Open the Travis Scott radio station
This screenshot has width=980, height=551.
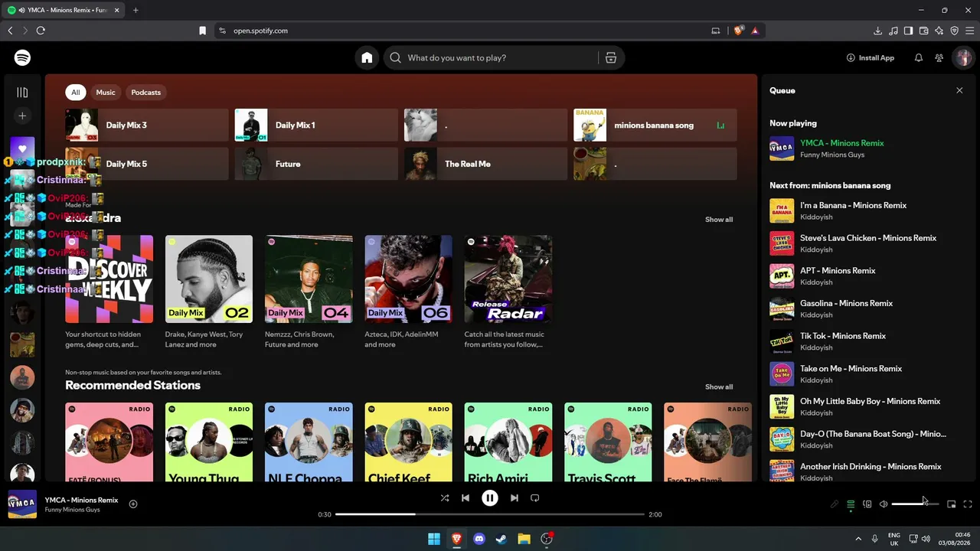(x=608, y=442)
